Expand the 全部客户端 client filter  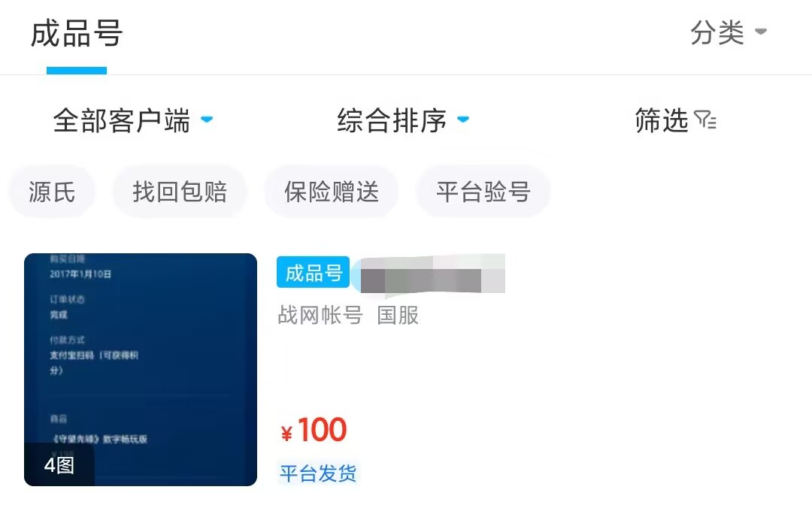coord(122,120)
